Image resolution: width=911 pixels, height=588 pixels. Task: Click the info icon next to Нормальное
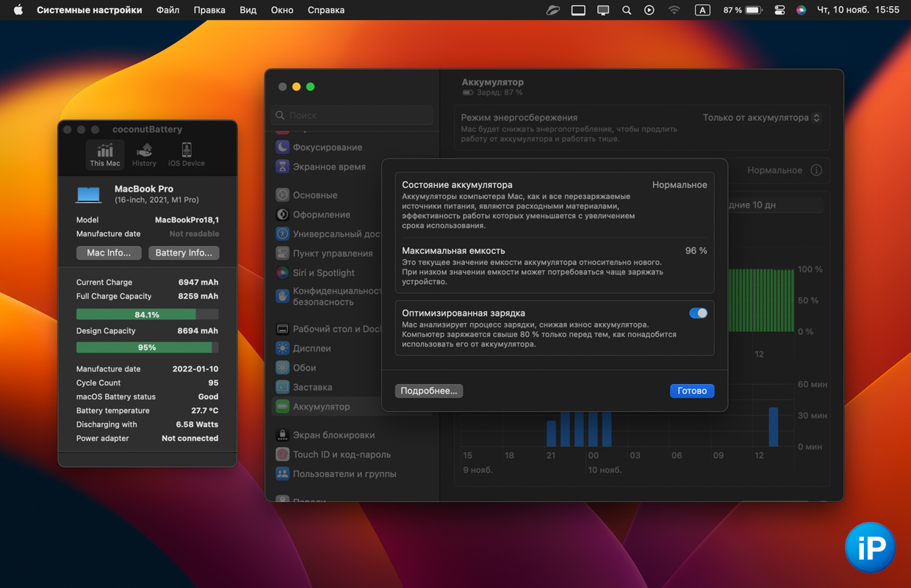816,170
